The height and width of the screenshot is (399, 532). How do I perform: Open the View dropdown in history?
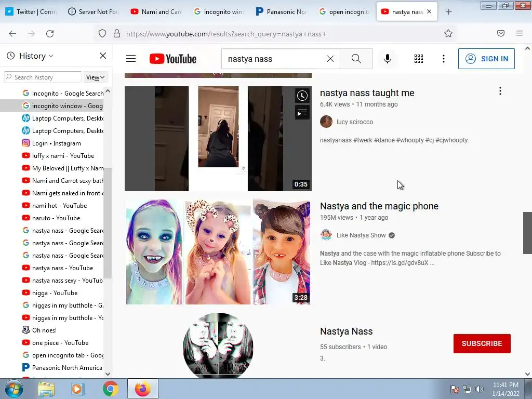pos(96,77)
